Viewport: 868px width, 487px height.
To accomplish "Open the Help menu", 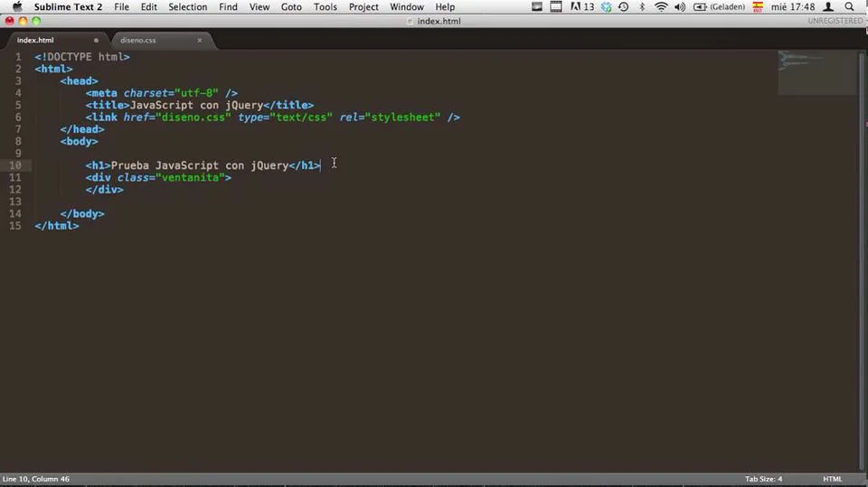I will point(445,6).
